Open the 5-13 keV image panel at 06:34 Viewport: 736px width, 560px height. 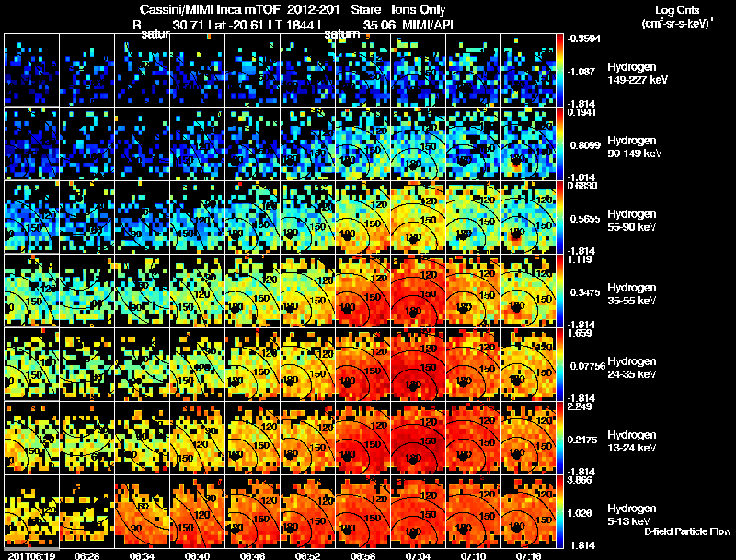(x=142, y=511)
